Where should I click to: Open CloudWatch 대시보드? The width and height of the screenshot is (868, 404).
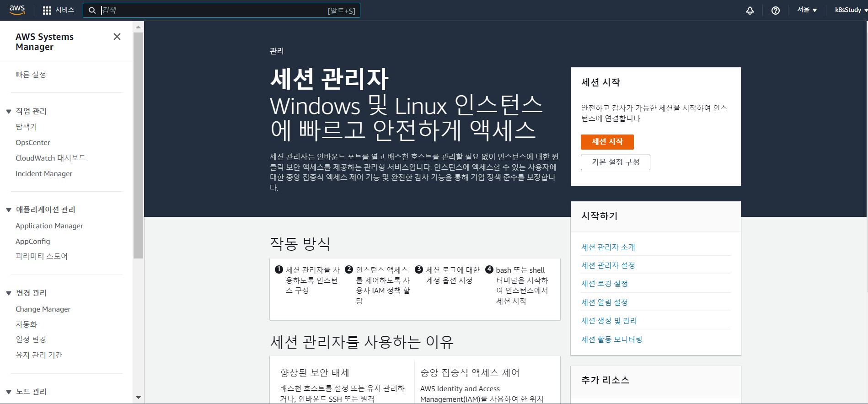coord(50,158)
